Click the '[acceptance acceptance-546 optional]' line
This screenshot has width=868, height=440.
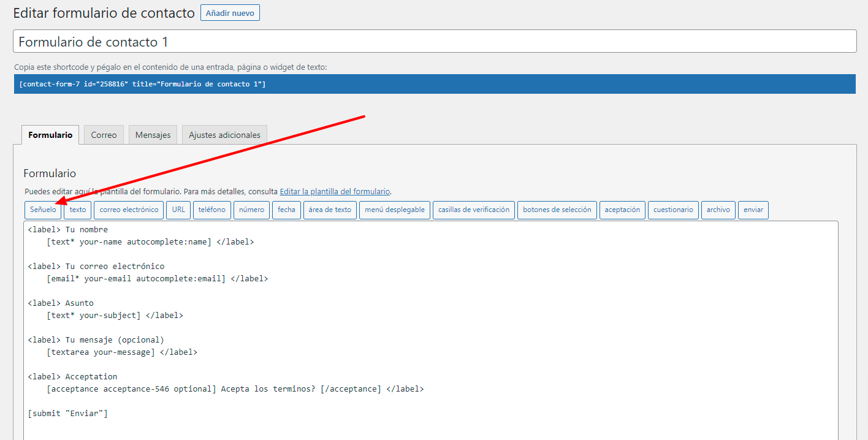pos(235,389)
